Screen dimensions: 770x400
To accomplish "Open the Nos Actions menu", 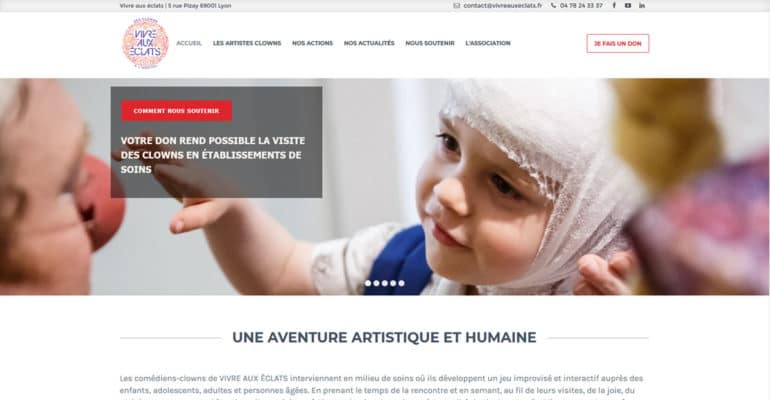I will point(312,43).
